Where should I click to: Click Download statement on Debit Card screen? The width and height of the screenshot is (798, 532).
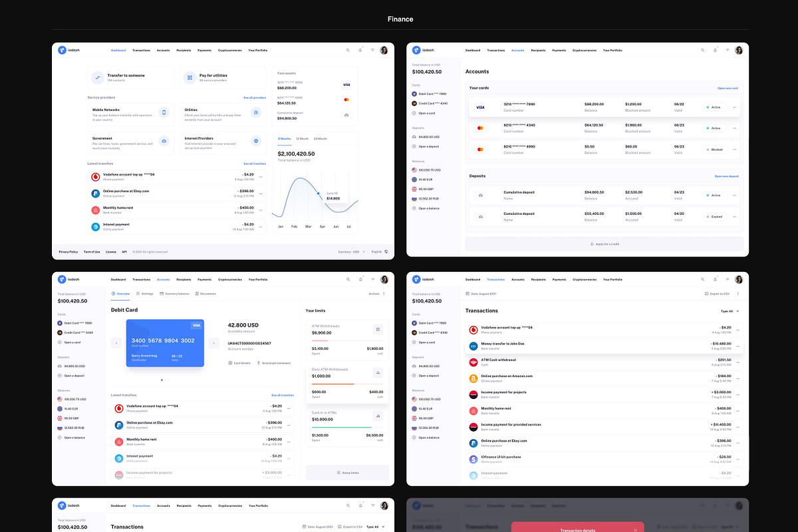[273, 363]
